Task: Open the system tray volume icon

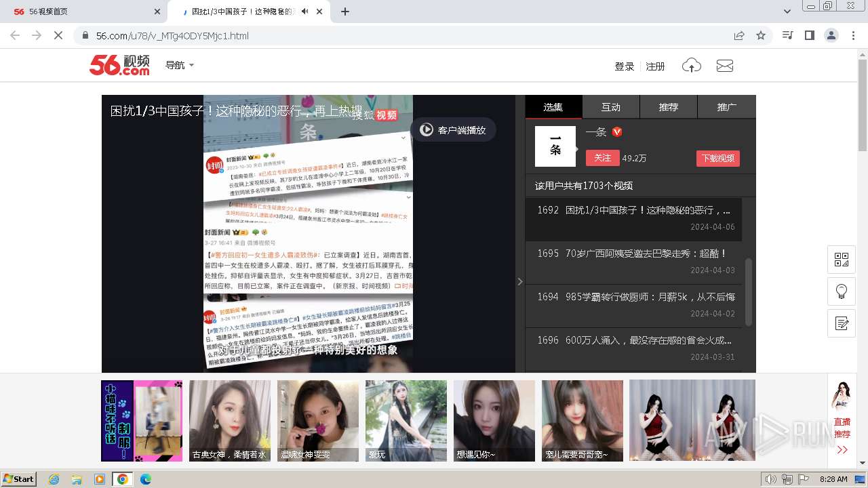Action: click(771, 479)
